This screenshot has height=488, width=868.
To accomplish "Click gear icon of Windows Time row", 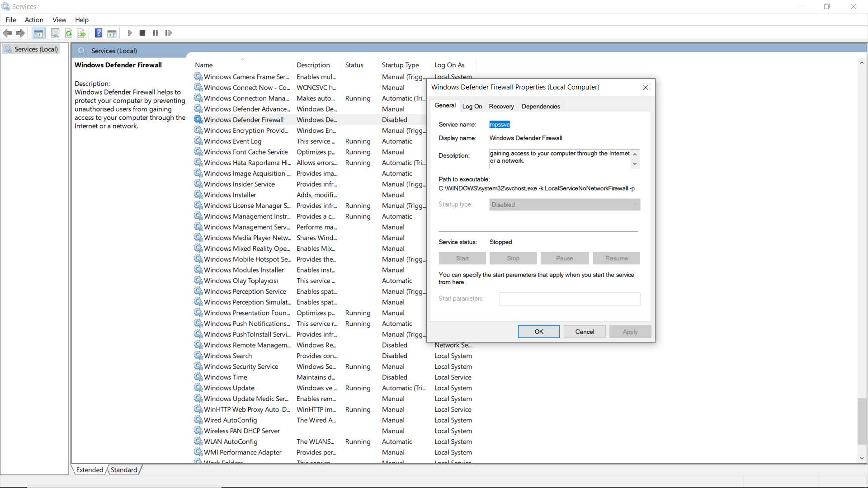I will click(198, 377).
